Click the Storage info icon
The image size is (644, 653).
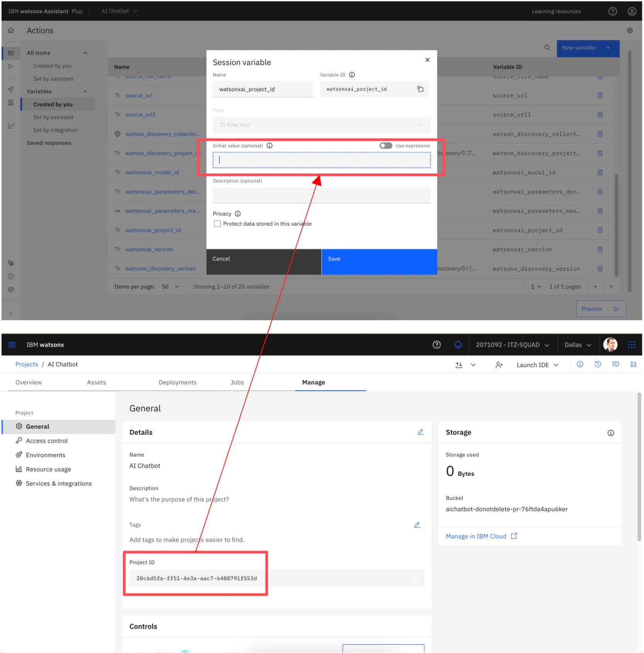610,433
